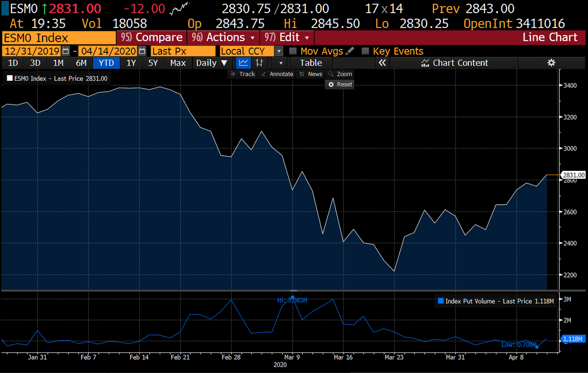
Task: Switch to the bar chart type icon
Action: click(260, 63)
